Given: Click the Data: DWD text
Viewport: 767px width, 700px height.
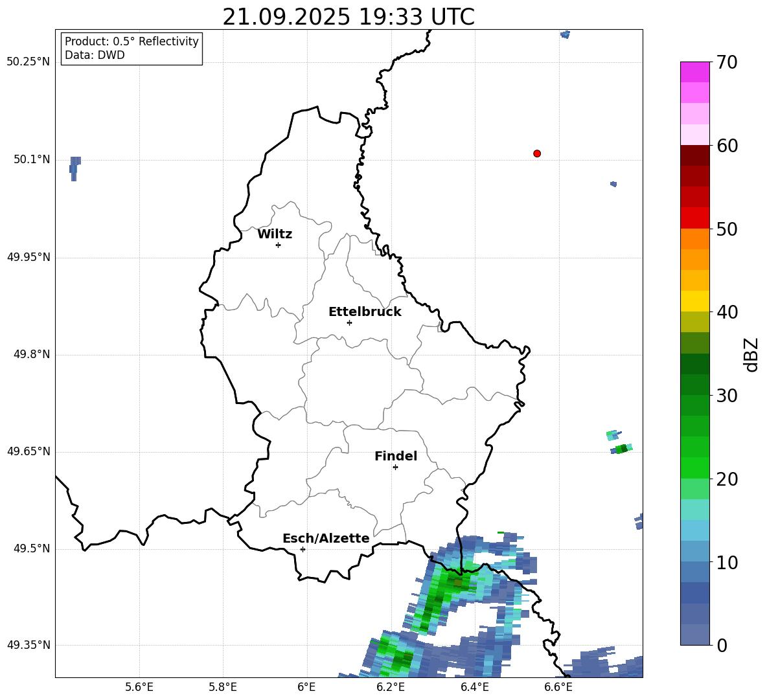Looking at the screenshot, I should click(95, 55).
